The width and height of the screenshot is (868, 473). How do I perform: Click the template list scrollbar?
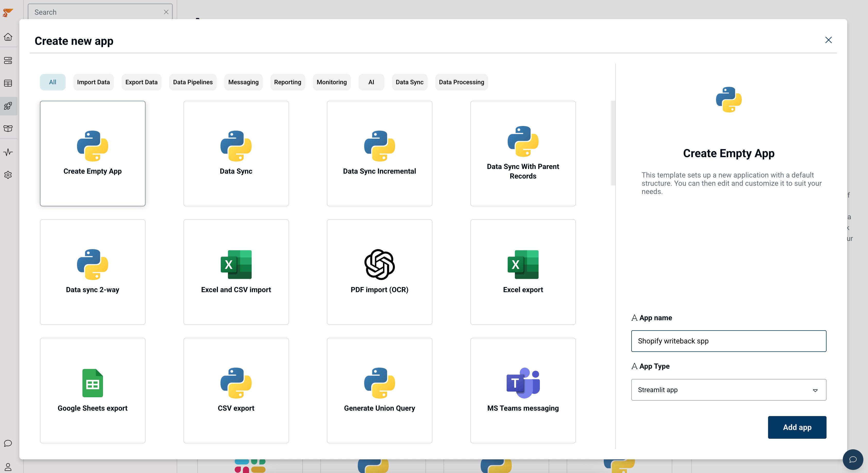[613, 143]
